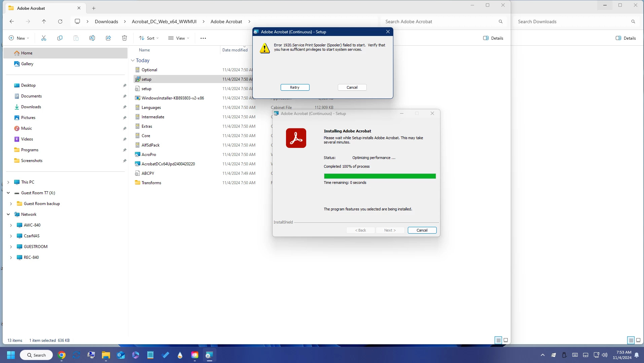Open the Windows Start menu

11,355
